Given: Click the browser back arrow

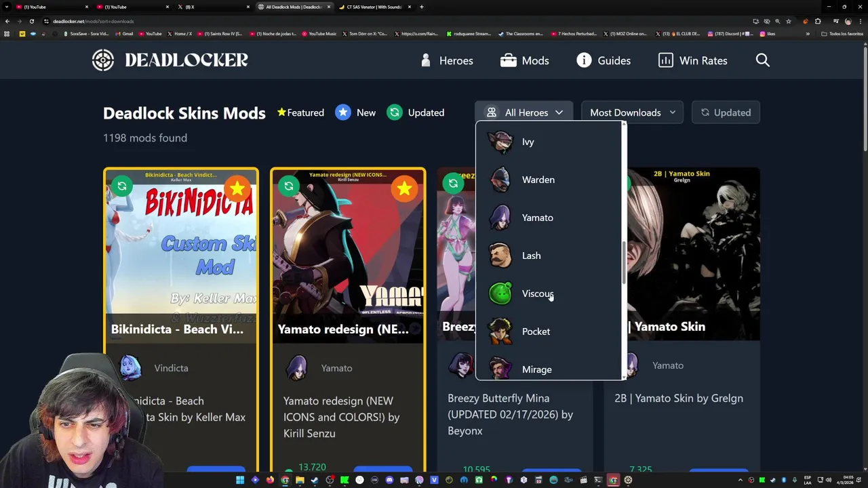Looking at the screenshot, I should [7, 21].
